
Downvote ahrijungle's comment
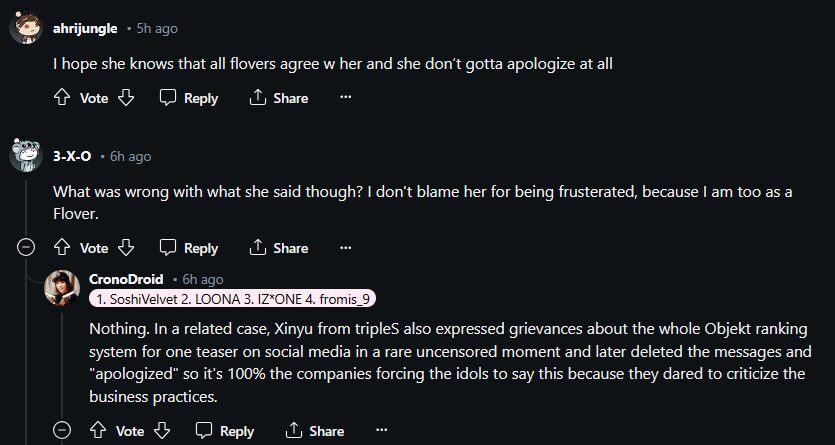pyautogui.click(x=126, y=98)
